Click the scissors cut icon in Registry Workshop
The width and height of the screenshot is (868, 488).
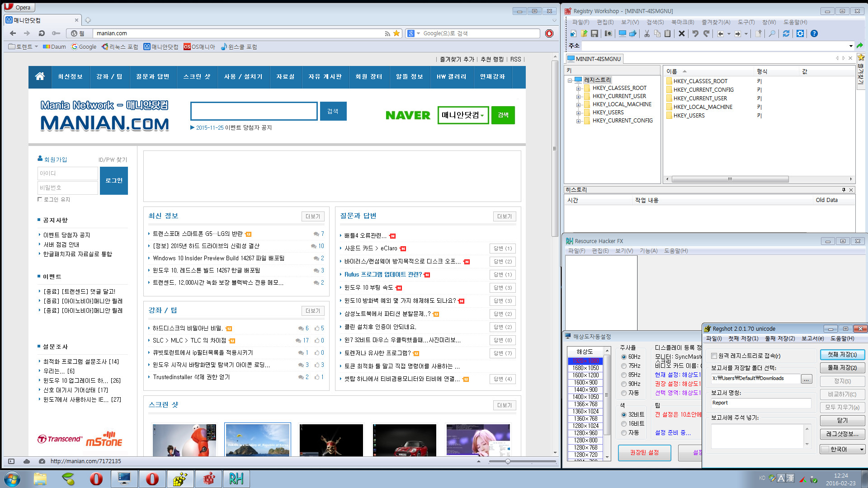coord(647,33)
